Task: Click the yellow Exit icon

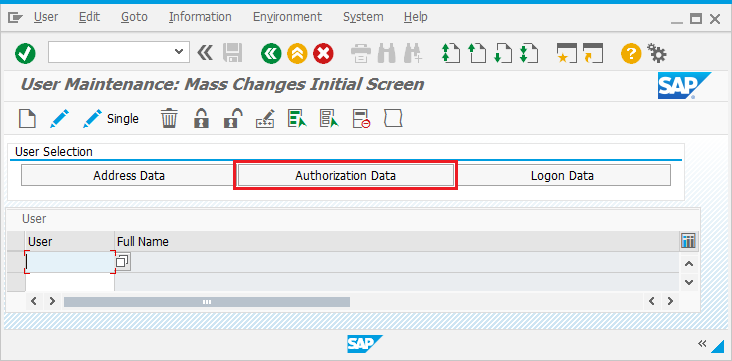Action: pos(297,53)
